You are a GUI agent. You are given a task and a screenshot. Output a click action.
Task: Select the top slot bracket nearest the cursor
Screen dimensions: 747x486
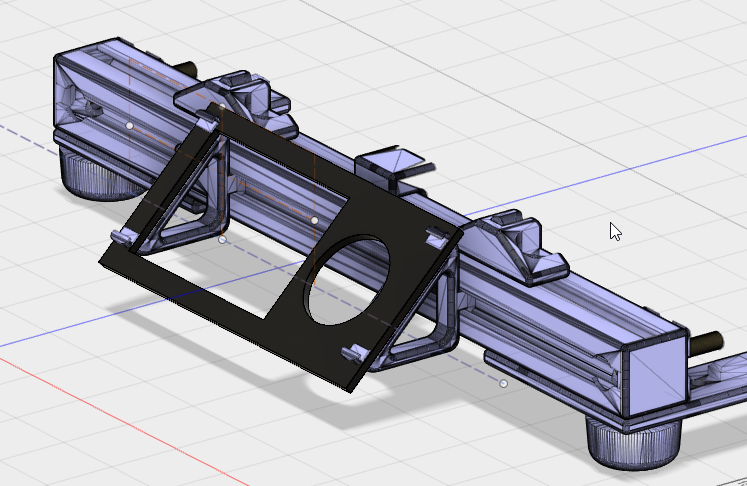pos(517,248)
